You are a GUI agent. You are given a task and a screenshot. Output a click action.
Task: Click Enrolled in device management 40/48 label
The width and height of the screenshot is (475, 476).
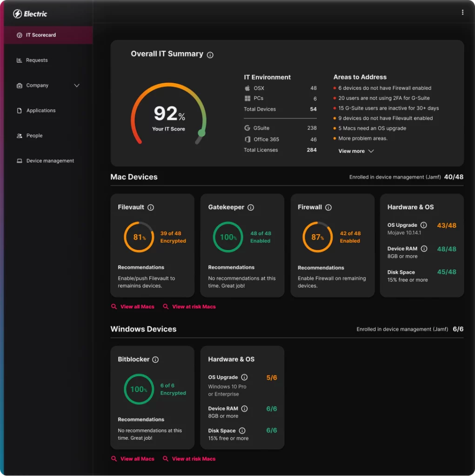coord(404,177)
